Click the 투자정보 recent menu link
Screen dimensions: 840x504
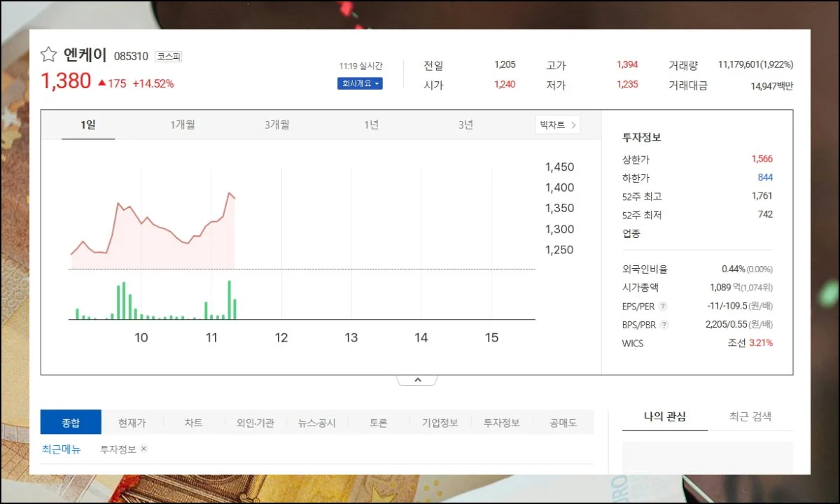118,449
